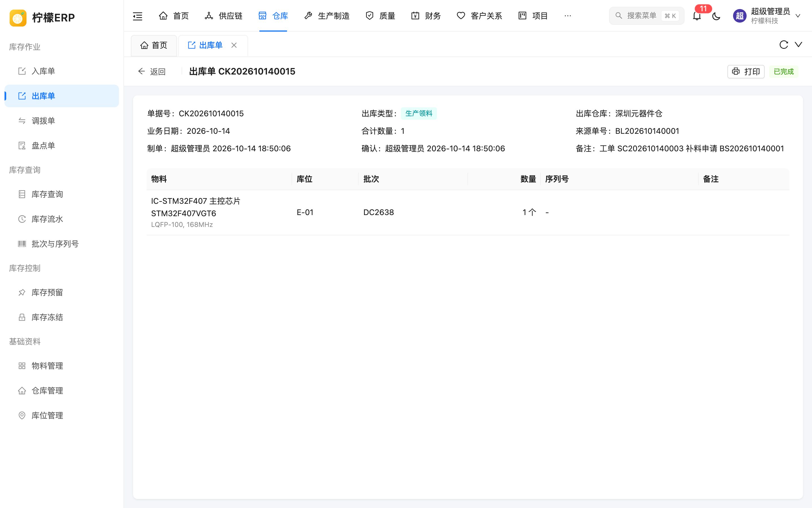The image size is (812, 508).
Task: Click the 超 user avatar
Action: pos(740,16)
